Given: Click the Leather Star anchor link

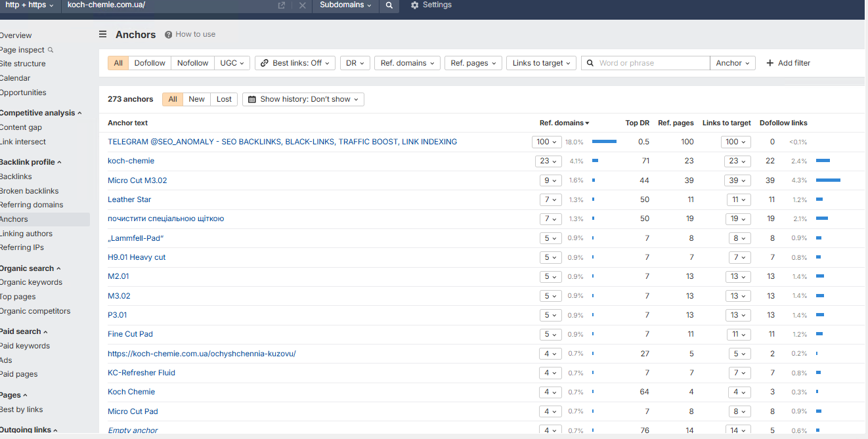Looking at the screenshot, I should coord(129,199).
